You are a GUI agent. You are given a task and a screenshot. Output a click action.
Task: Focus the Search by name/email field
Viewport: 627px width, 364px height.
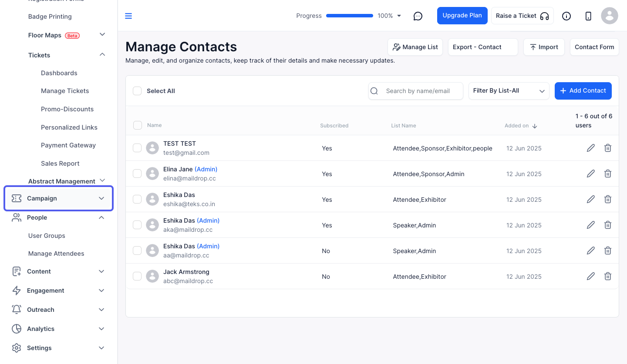point(416,91)
